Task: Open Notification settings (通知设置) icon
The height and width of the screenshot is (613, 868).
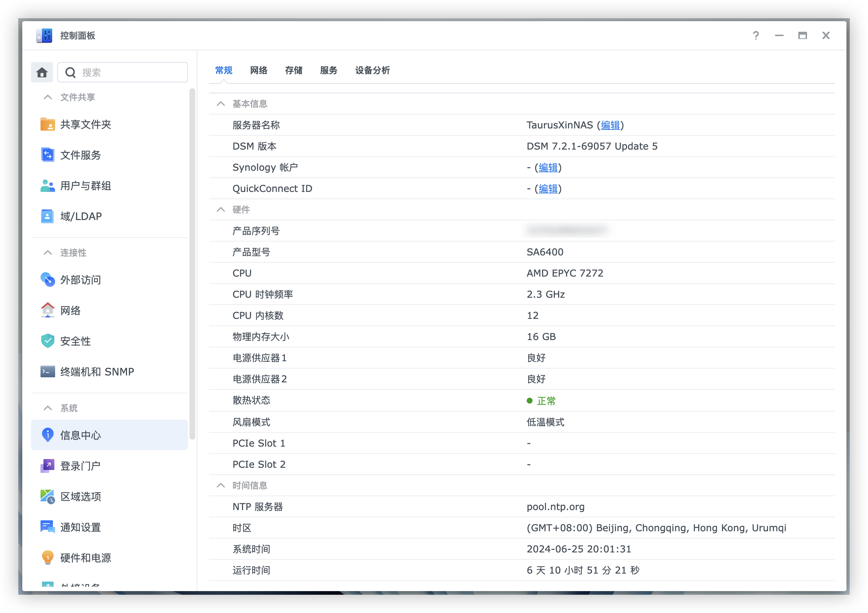Action: [x=47, y=527]
